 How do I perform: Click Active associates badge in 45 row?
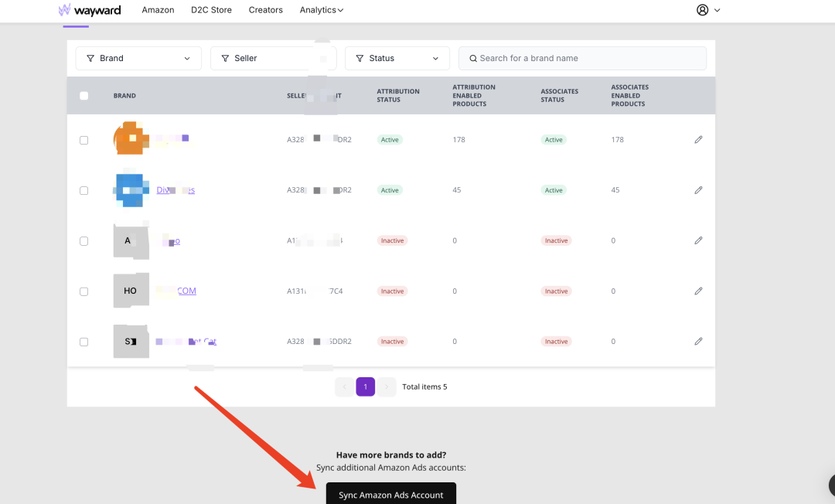pos(554,190)
